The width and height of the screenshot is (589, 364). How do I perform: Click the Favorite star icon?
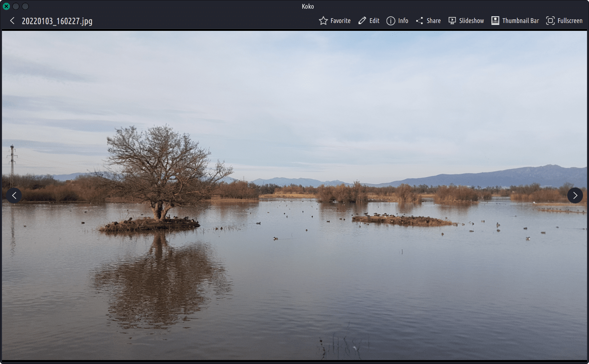coord(323,21)
